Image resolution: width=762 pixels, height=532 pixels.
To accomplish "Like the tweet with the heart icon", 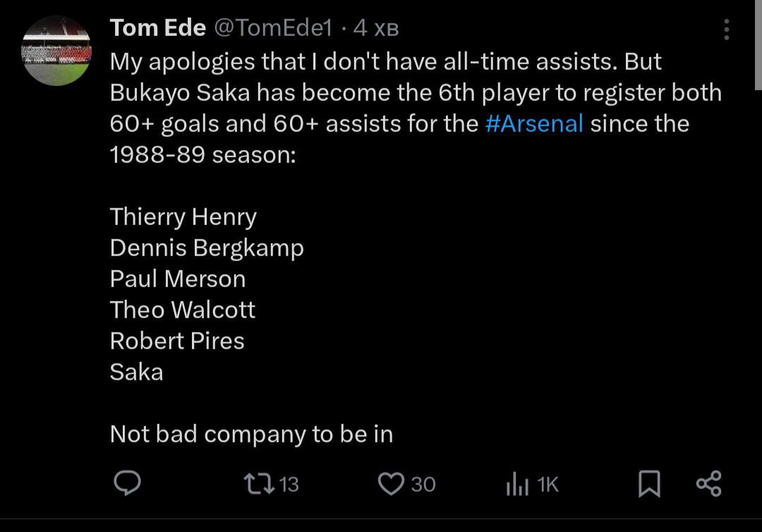I will pyautogui.click(x=389, y=484).
